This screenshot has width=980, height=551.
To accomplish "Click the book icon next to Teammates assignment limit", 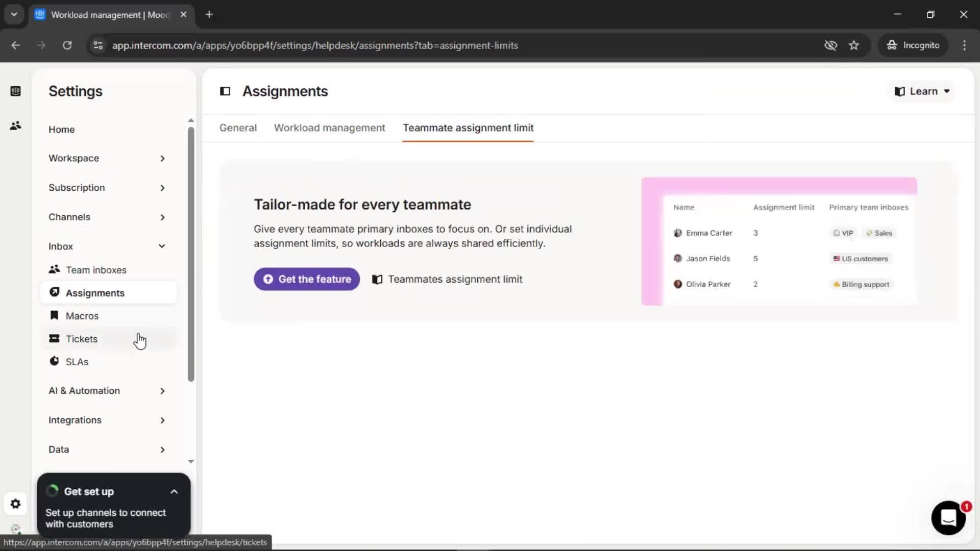I will 377,280.
